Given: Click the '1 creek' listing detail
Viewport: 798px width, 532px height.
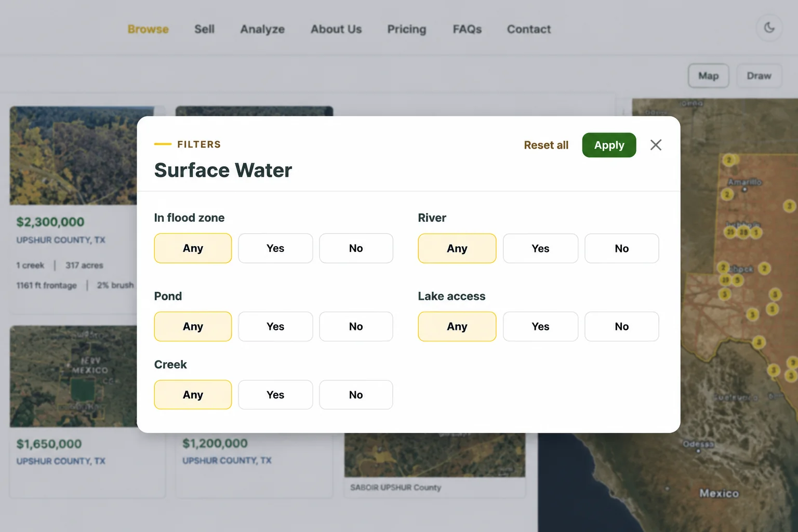Looking at the screenshot, I should (x=30, y=265).
